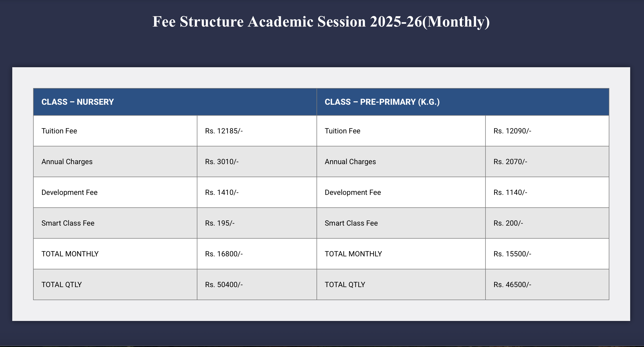Select K.G. Smart Class Fee label
The width and height of the screenshot is (644, 347).
click(351, 223)
